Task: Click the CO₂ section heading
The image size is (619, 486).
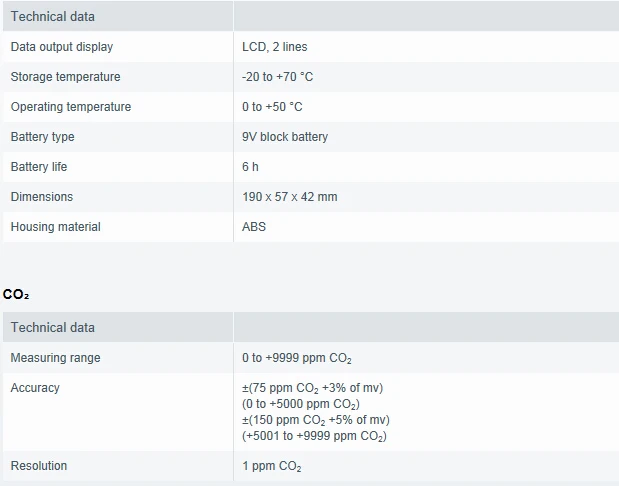Action: (x=16, y=294)
